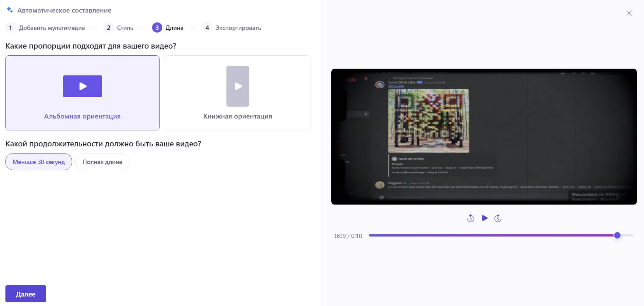Play the video preview
644x306 pixels.
pos(484,218)
